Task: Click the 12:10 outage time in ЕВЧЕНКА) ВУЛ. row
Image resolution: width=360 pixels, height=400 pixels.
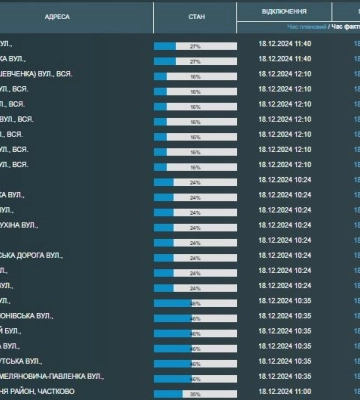Action: pos(285,74)
